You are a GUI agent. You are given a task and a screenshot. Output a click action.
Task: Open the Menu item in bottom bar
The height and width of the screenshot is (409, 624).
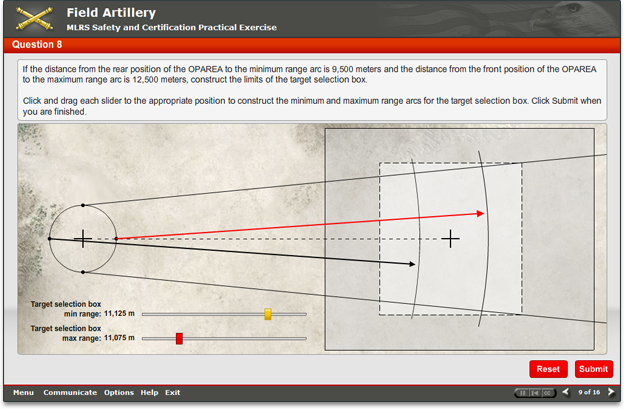click(x=23, y=393)
